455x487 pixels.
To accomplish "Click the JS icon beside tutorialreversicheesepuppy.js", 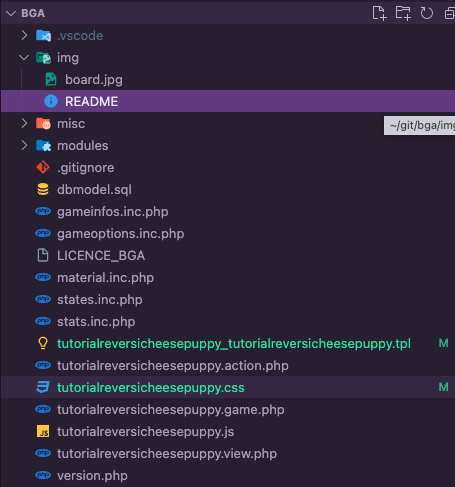I will [x=43, y=431].
